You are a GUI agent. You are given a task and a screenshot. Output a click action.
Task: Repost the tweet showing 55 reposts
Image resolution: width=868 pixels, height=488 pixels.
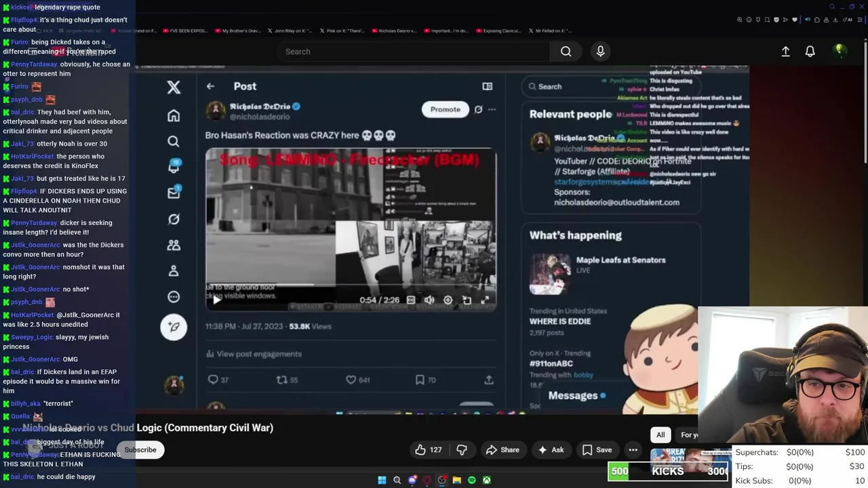pyautogui.click(x=288, y=380)
